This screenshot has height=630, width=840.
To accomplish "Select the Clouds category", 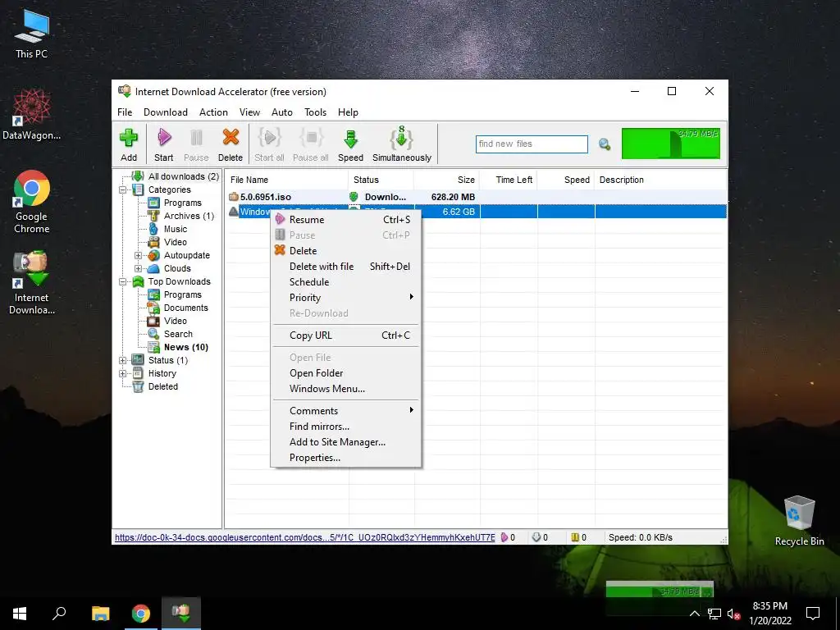I will click(x=177, y=268).
